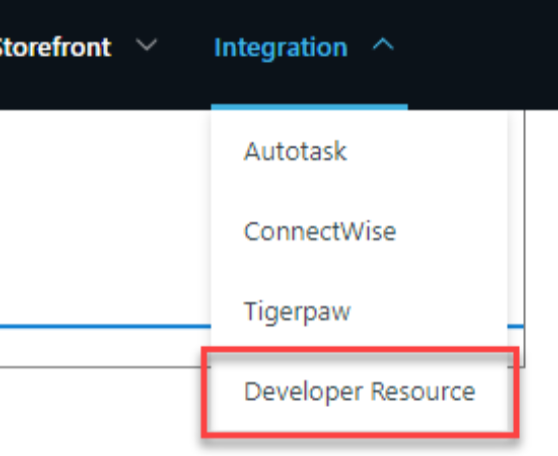Click the Storefront text label
Screen dimensions: 558x456
coord(55,47)
